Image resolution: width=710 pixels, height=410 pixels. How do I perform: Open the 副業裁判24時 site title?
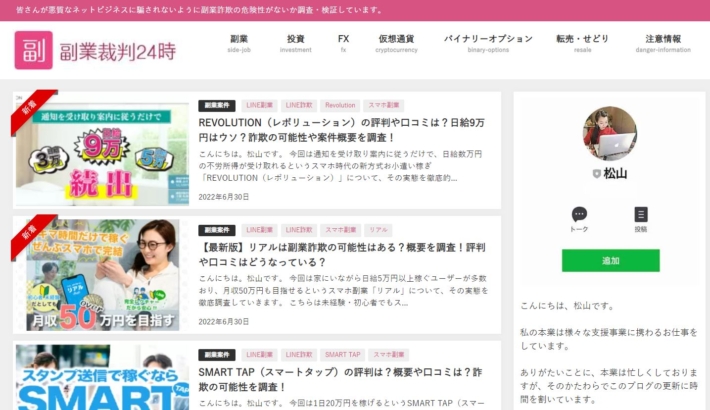118,52
